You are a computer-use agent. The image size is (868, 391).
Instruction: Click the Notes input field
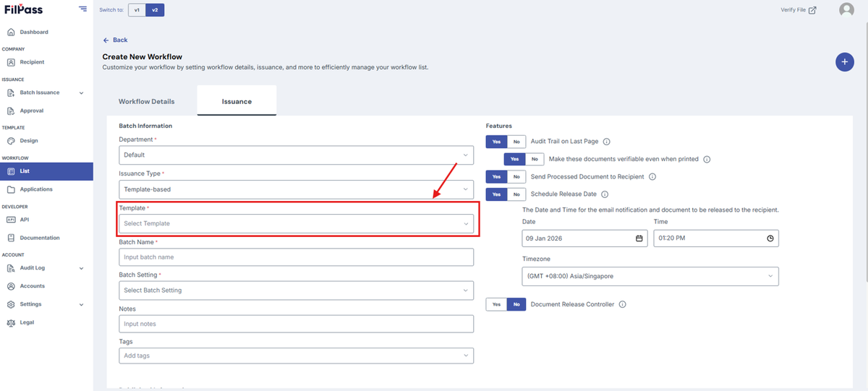click(296, 324)
